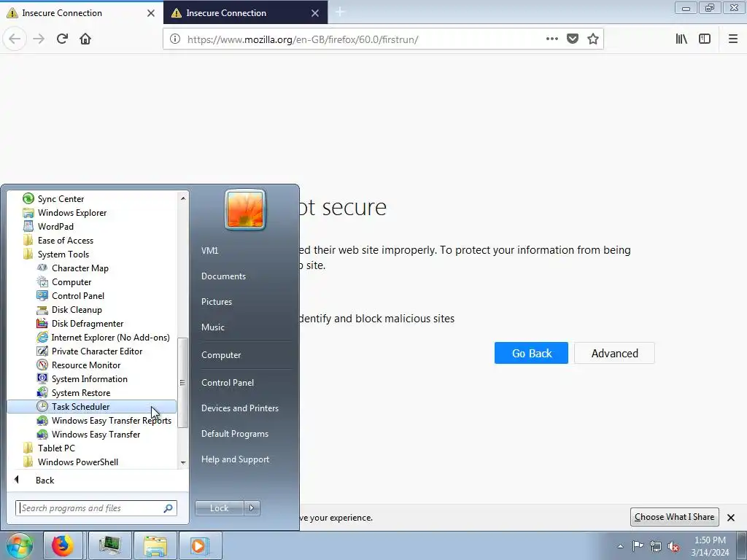747x560 pixels.
Task: Click programs list scrollbar down arrow
Action: [183, 463]
